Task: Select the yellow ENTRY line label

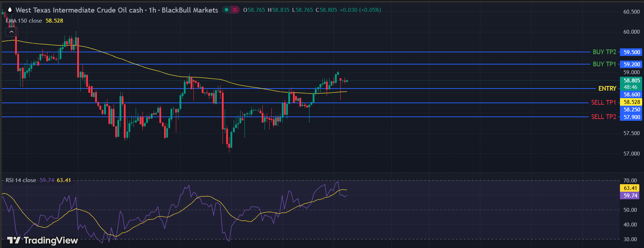Action: point(607,89)
